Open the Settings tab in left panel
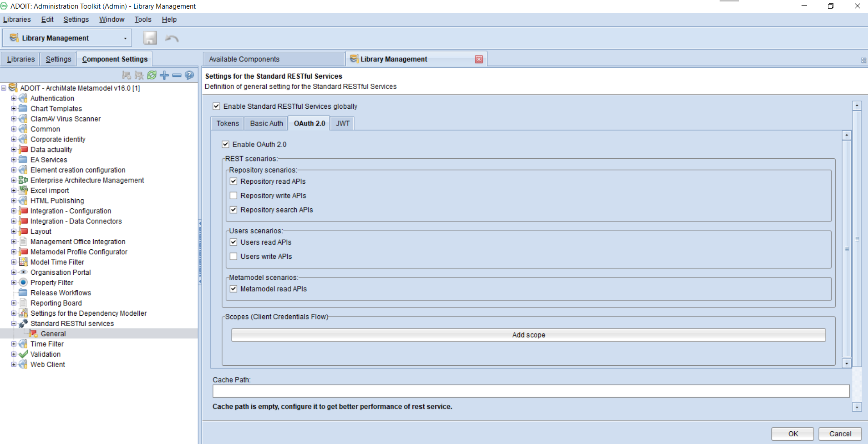Screen dimensions: 868x444 coord(58,59)
